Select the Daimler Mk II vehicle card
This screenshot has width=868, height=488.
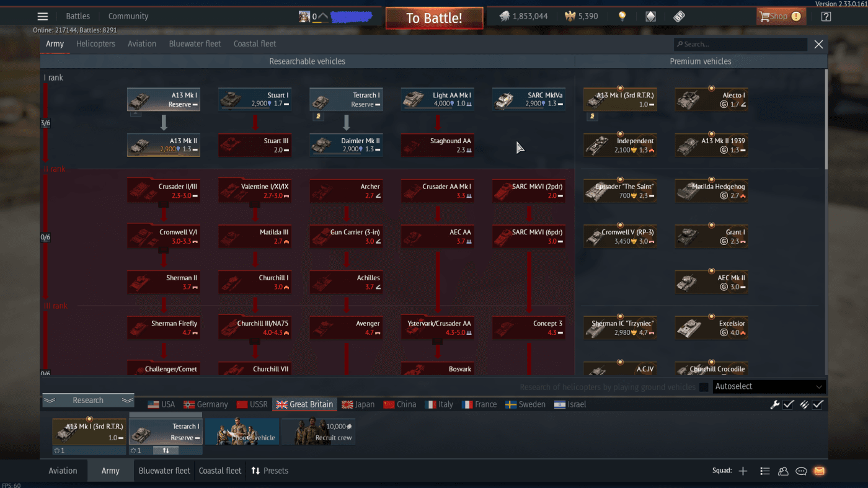346,145
